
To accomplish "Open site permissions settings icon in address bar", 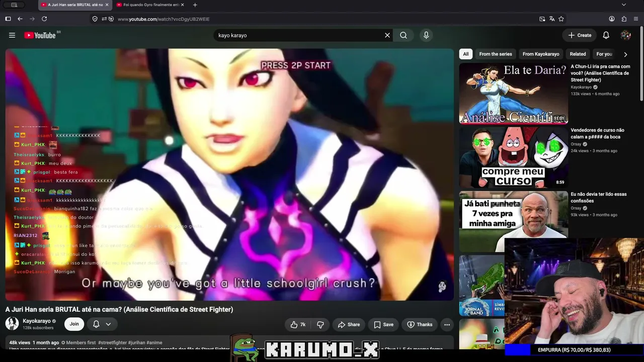I will coord(104,19).
